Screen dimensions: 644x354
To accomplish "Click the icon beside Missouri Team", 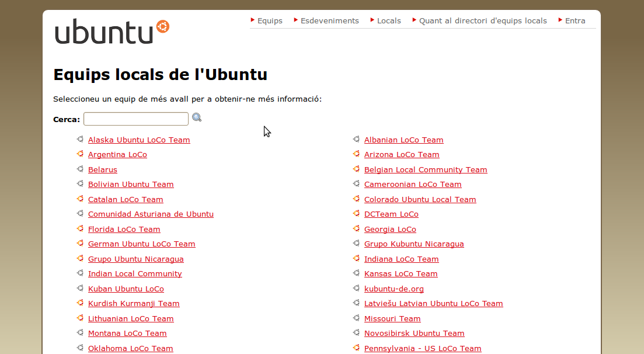I will [x=356, y=318].
